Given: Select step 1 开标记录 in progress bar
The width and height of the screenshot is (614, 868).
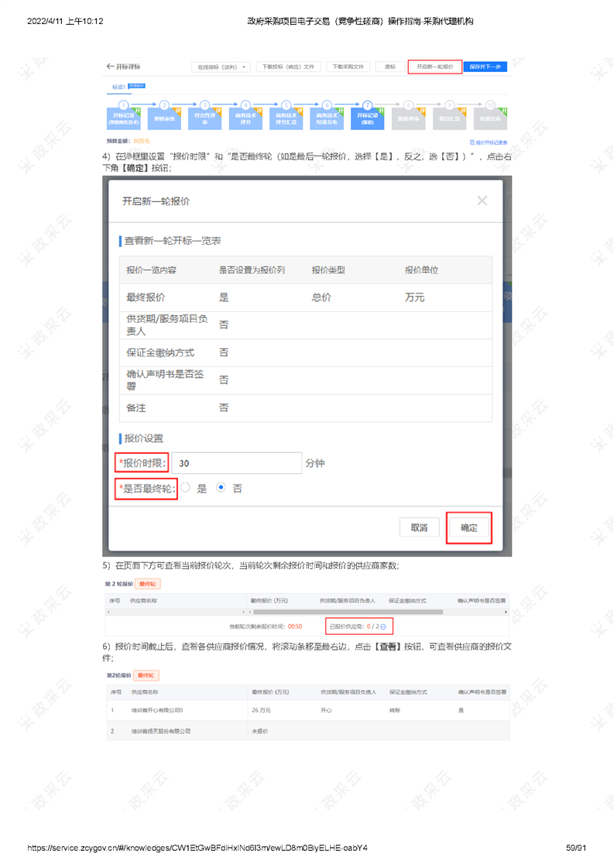Looking at the screenshot, I should (123, 117).
